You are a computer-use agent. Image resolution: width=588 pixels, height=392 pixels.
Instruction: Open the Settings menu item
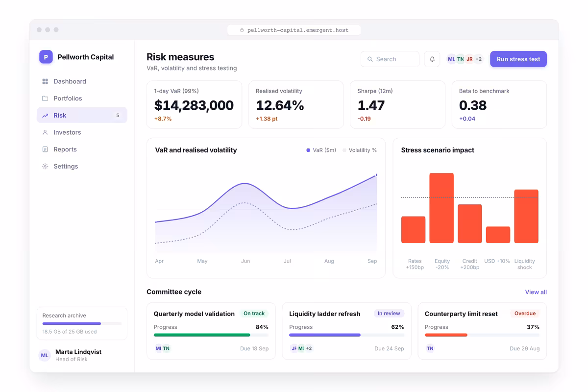click(x=82, y=167)
